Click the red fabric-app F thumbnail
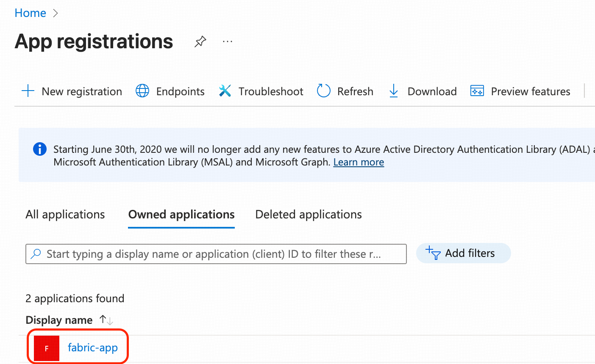Screen dimensions: 595x364 pos(47,348)
